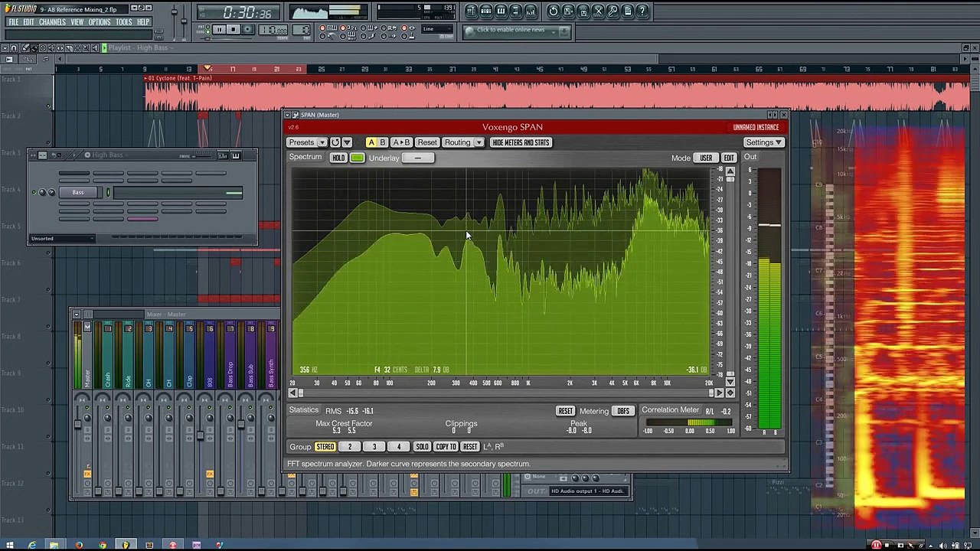The width and height of the screenshot is (980, 551).
Task: Click the scissors one-click recording icon
Action: tap(598, 11)
